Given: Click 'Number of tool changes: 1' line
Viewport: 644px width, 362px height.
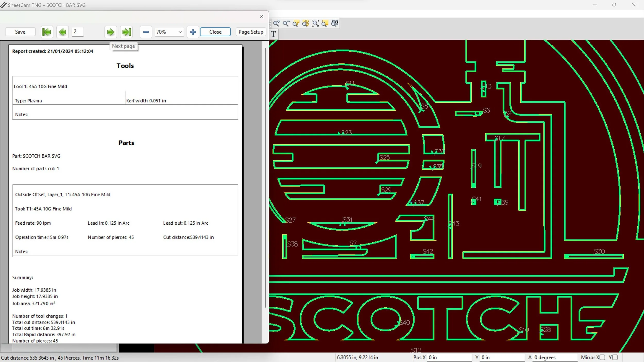Looking at the screenshot, I should (x=40, y=316).
